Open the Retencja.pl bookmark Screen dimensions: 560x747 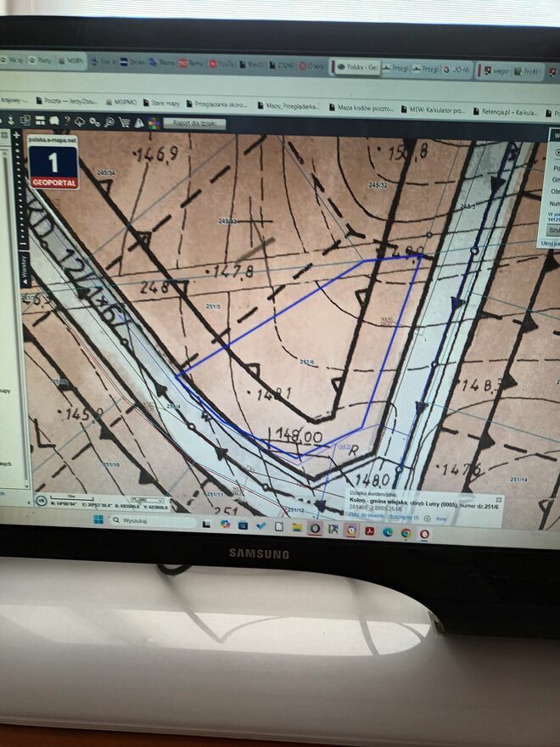[506, 112]
